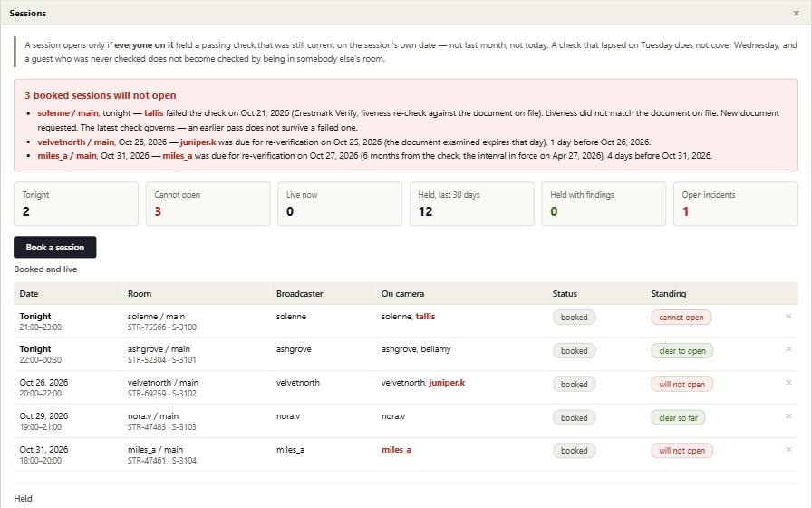Remove the nora.v / main Oct 29 session
The width and height of the screenshot is (812, 508).
pyautogui.click(x=788, y=416)
